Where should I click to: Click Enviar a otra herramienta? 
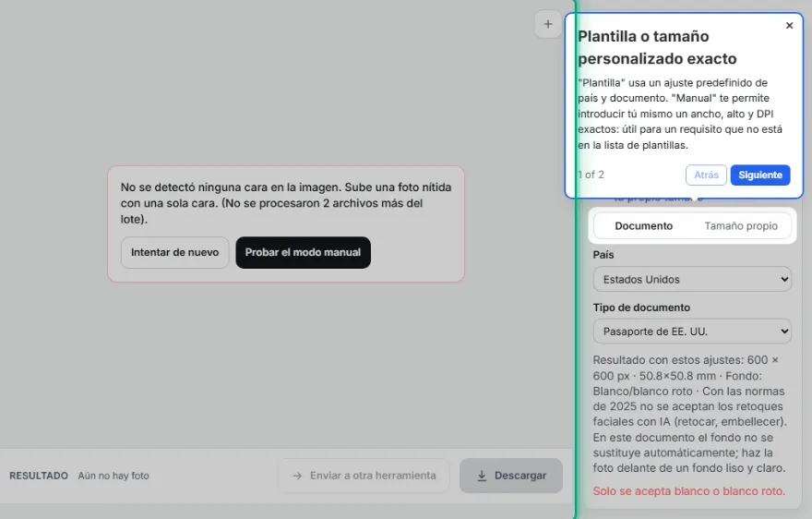tap(364, 476)
